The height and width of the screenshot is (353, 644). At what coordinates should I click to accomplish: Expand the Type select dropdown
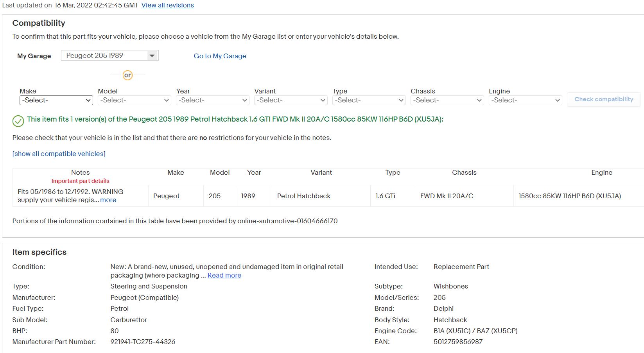pyautogui.click(x=369, y=100)
